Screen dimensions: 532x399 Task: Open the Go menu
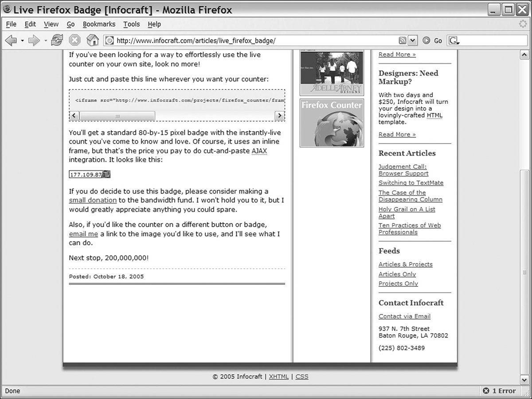point(71,24)
